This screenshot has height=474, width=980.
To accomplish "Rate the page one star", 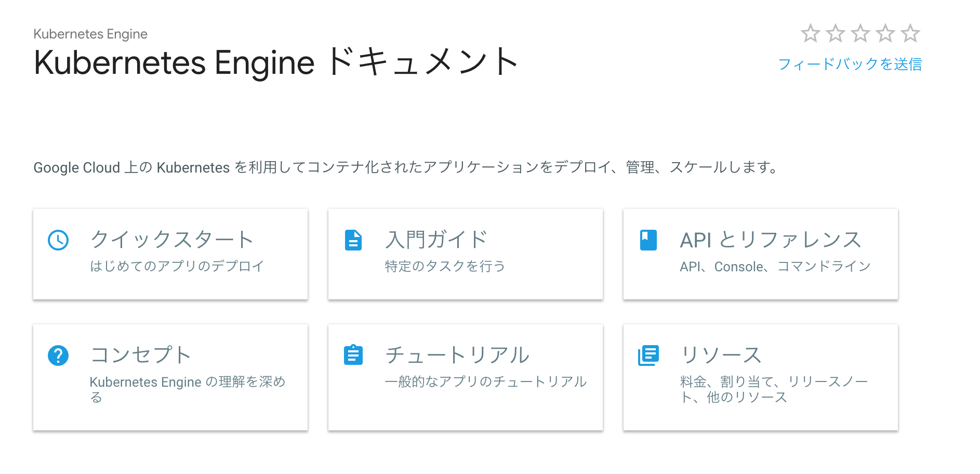I will 810,33.
